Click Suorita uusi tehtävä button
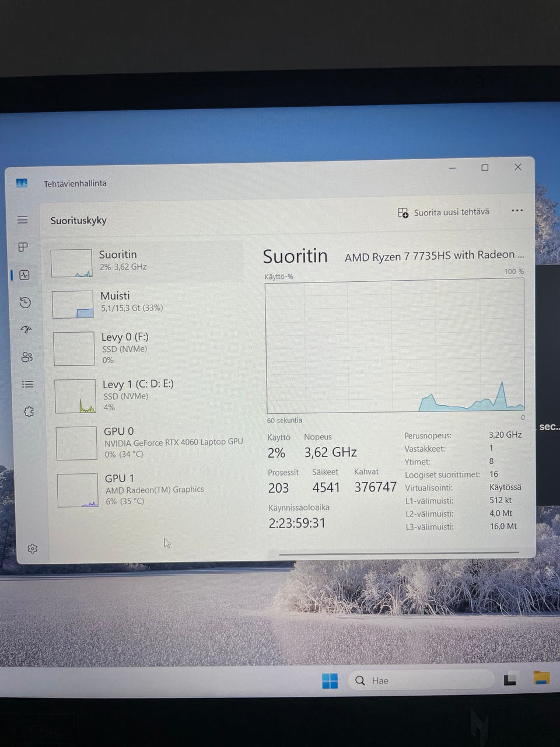This screenshot has width=560, height=747. pyautogui.click(x=443, y=212)
